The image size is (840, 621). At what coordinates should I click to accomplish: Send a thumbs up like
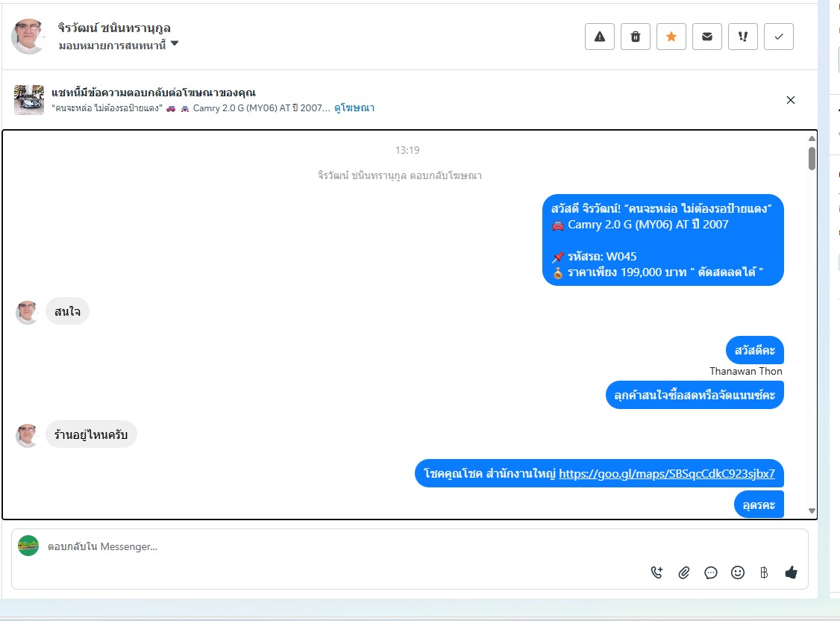pyautogui.click(x=792, y=572)
